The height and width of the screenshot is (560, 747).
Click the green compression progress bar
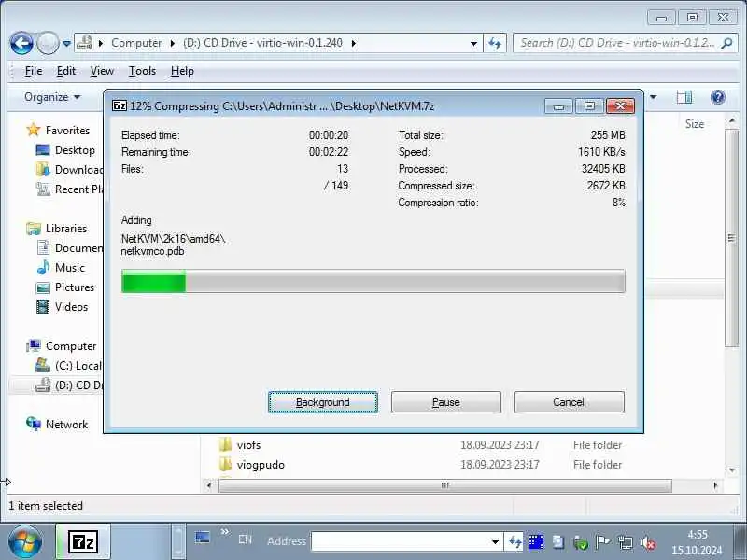pos(373,281)
